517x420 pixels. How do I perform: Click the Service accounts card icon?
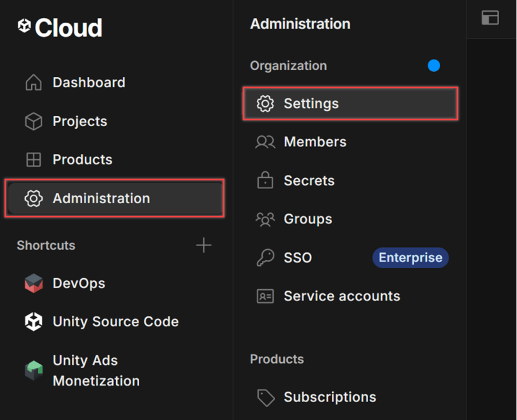(265, 296)
